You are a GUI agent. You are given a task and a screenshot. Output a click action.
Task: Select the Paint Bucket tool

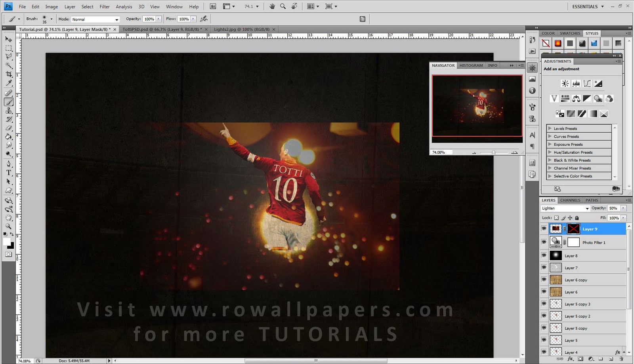[8, 137]
